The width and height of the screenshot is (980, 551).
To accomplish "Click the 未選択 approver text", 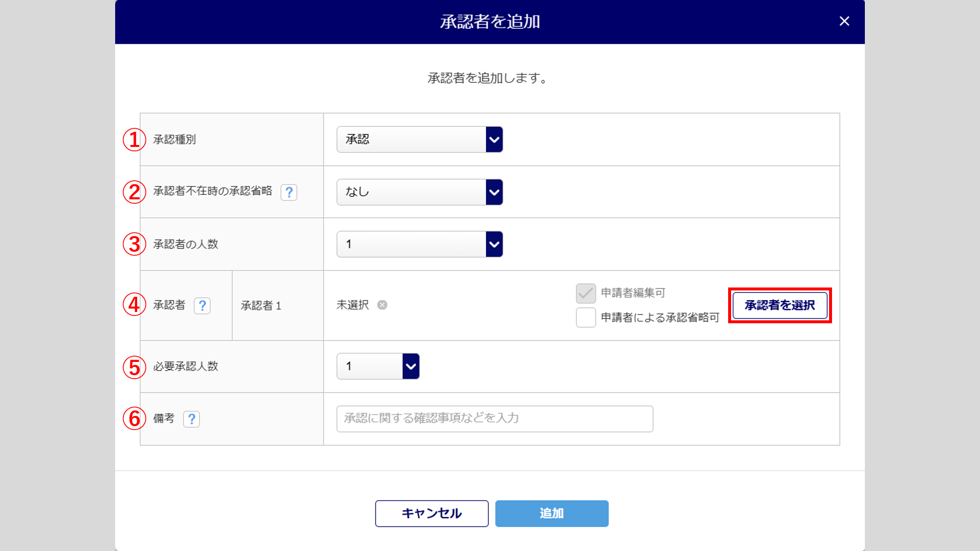I will point(352,305).
